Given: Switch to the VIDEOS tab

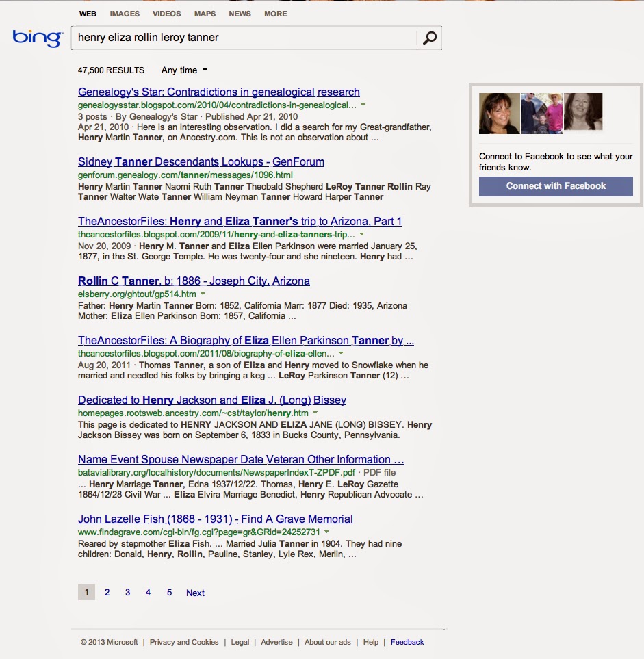Looking at the screenshot, I should pyautogui.click(x=166, y=14).
